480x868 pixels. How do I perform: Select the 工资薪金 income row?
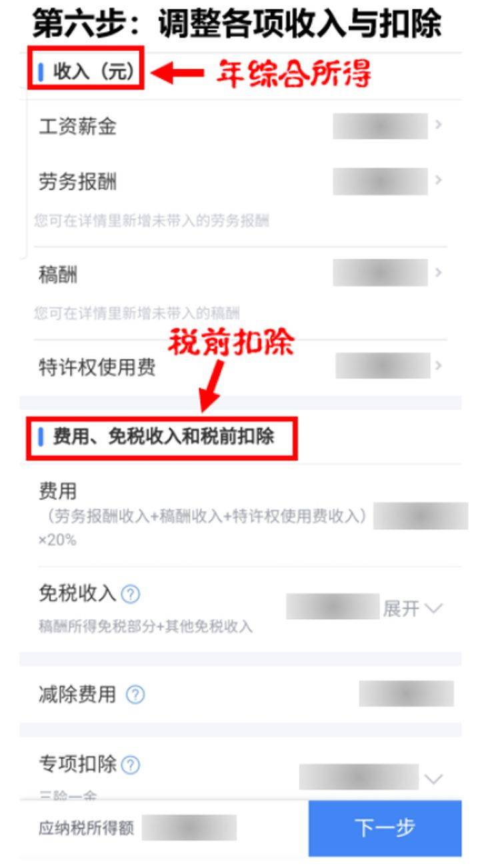pos(241,126)
